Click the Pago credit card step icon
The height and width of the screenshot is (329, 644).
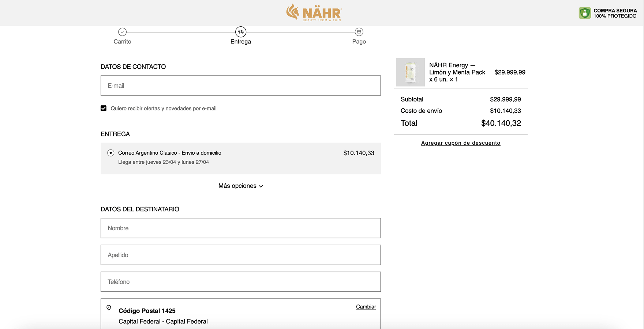359,32
